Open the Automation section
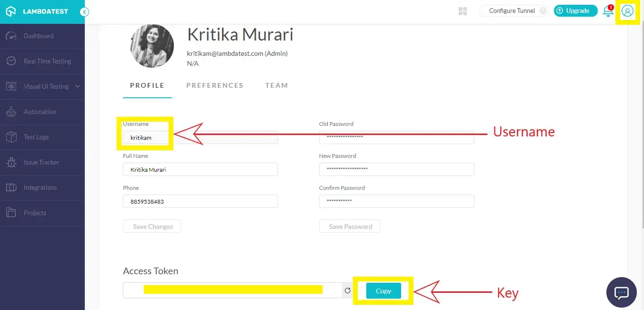 click(41, 112)
